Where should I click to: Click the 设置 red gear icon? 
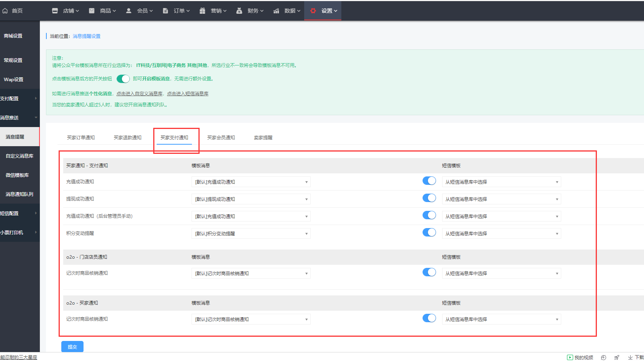(313, 11)
